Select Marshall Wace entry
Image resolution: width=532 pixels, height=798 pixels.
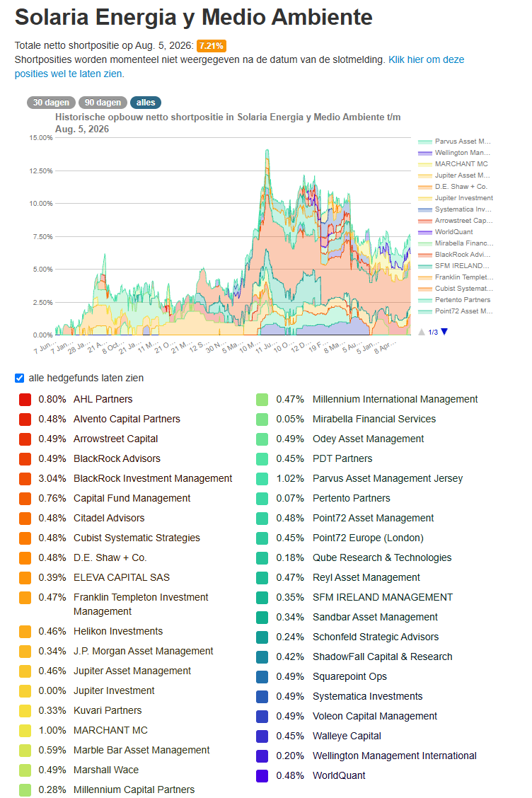(106, 770)
